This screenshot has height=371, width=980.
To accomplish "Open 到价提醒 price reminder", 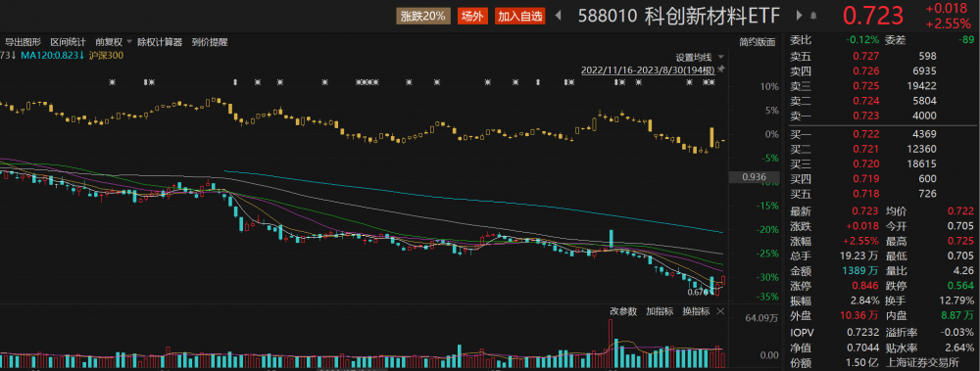I will click(210, 42).
